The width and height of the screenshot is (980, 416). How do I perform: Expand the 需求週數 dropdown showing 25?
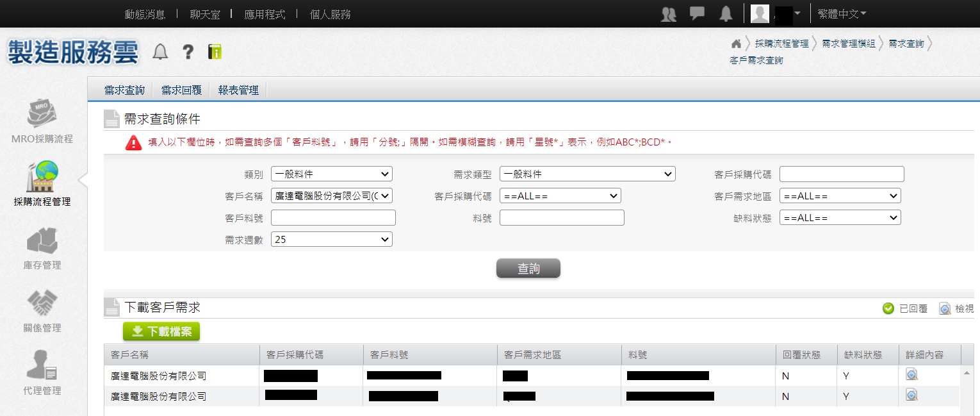[x=331, y=239]
